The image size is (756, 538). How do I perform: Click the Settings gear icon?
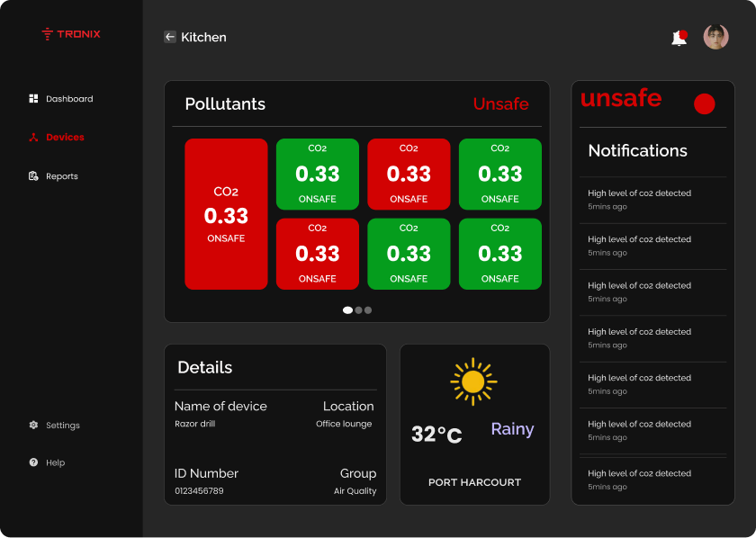pyautogui.click(x=33, y=426)
